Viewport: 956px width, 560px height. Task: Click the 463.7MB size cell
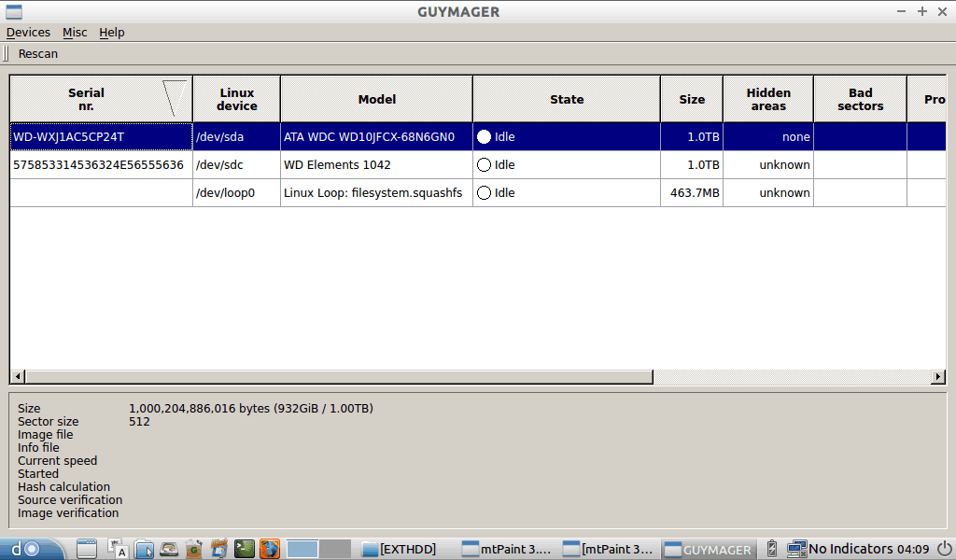coord(692,193)
